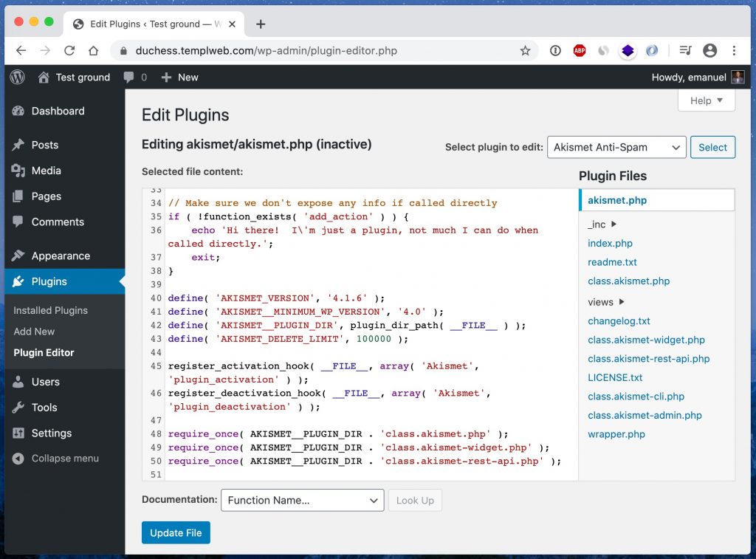Go to Installed Plugins submenu
This screenshot has width=756, height=559.
pos(51,311)
